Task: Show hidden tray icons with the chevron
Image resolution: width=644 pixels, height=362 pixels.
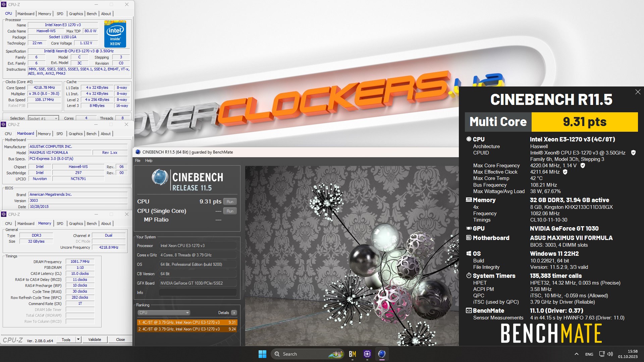Action: [x=576, y=354]
